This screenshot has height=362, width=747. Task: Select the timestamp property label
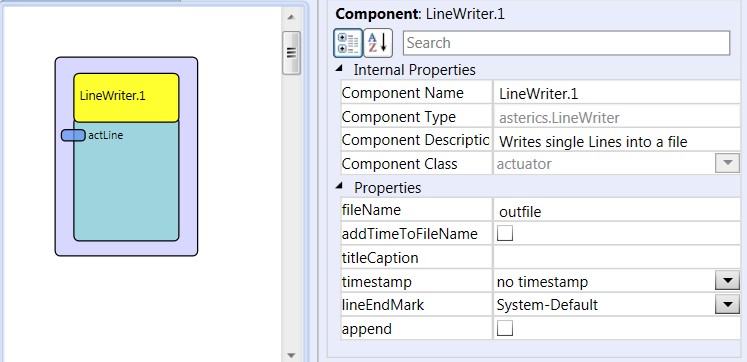click(x=376, y=282)
